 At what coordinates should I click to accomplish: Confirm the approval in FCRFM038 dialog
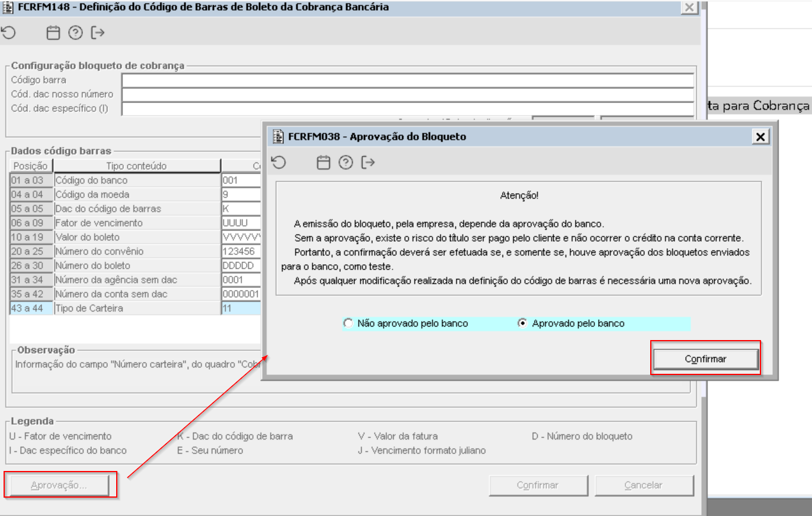coord(705,359)
